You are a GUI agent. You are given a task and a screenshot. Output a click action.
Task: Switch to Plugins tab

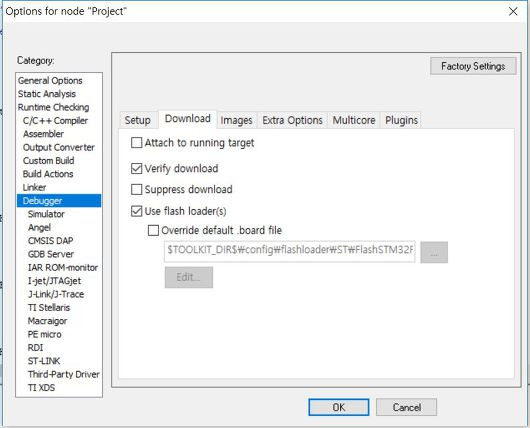[401, 120]
